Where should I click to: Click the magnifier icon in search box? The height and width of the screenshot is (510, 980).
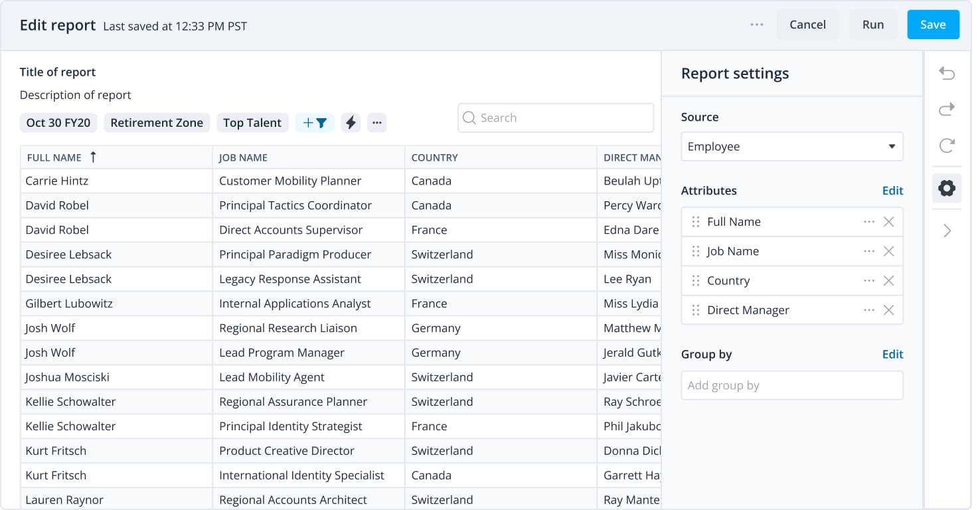click(469, 118)
